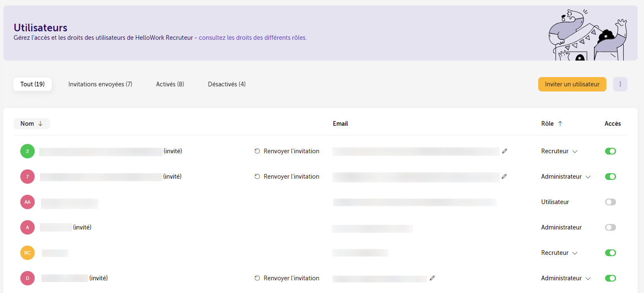Click the pencil icon in the first row's email
The height and width of the screenshot is (293, 644).
coord(504,151)
